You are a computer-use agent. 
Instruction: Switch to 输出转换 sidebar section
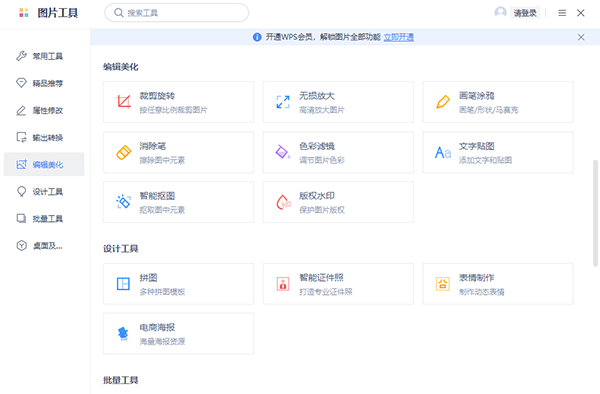coord(44,137)
